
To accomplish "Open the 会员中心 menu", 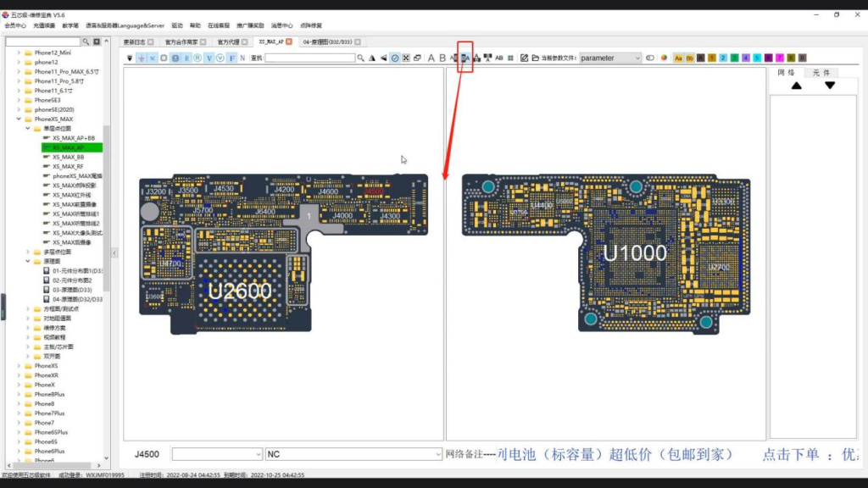I will click(x=15, y=25).
